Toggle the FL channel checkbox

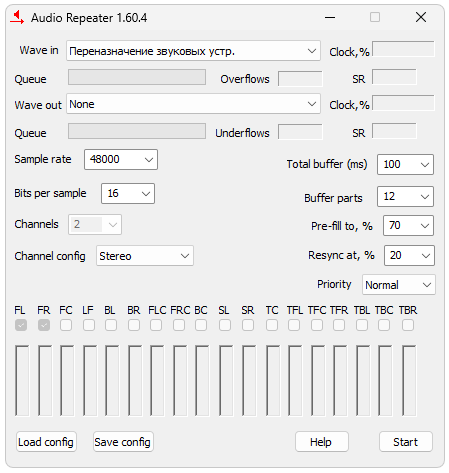tap(21, 325)
